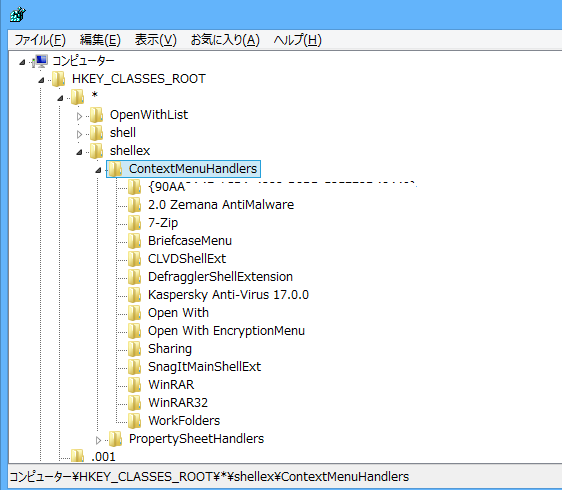Viewport: 562px width, 490px height.
Task: Open the 表示(V) menu
Action: pos(156,40)
